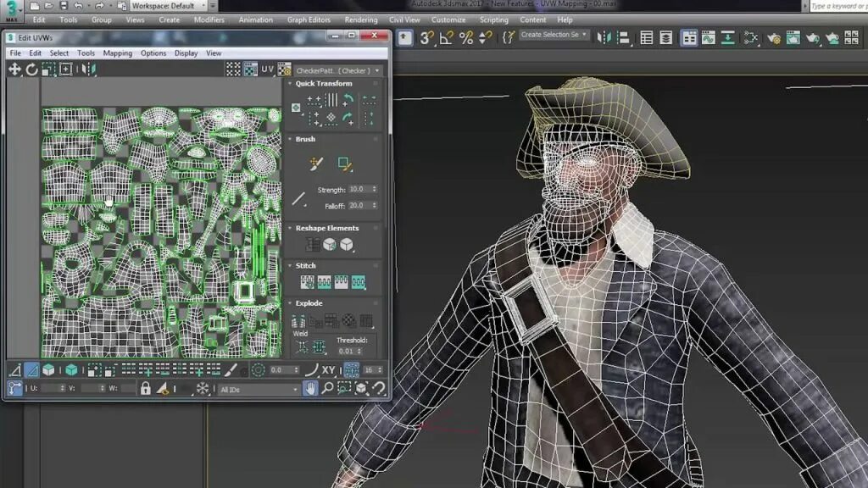868x488 pixels.
Task: Open the Rendering menu in 3ds Max
Action: [362, 19]
